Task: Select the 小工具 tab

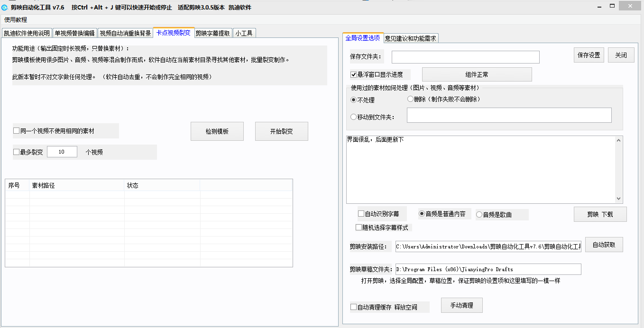Action: [244, 33]
